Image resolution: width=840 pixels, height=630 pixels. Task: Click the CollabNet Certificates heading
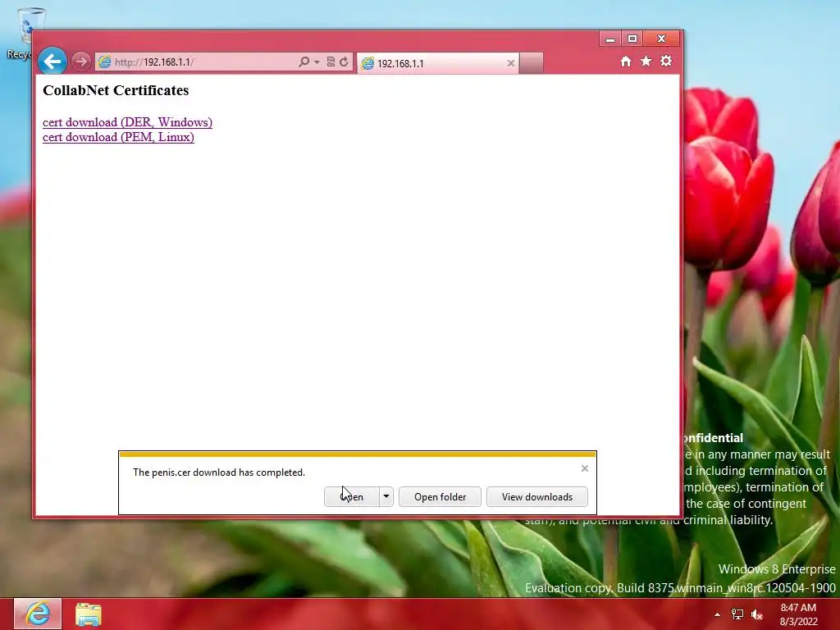click(x=116, y=90)
